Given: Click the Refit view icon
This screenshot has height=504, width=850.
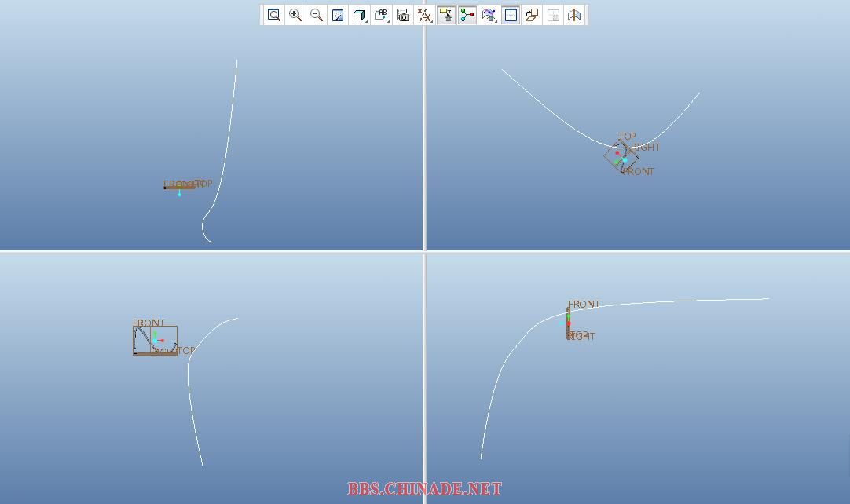Looking at the screenshot, I should pyautogui.click(x=273, y=15).
